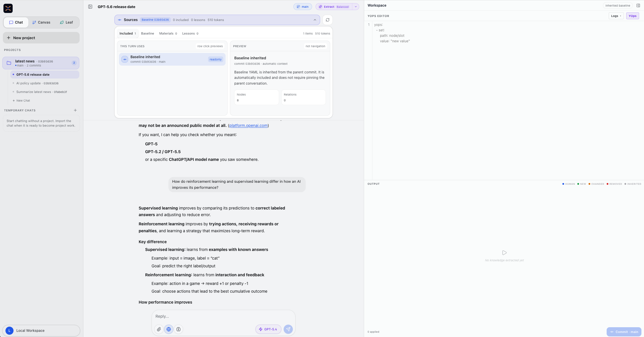The height and width of the screenshot is (337, 644).
Task: Open the main branch selector
Action: 303,7
